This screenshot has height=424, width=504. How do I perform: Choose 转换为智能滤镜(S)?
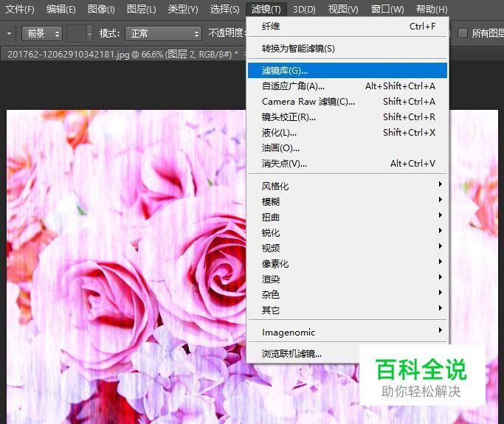[x=348, y=49]
